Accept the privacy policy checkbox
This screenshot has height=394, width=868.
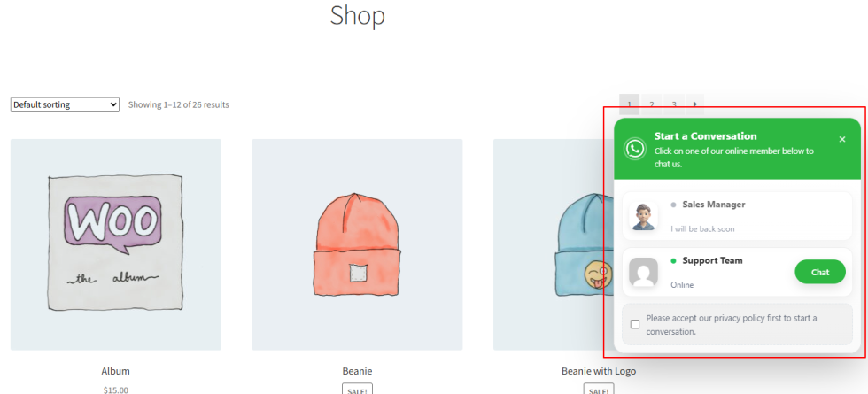(635, 324)
